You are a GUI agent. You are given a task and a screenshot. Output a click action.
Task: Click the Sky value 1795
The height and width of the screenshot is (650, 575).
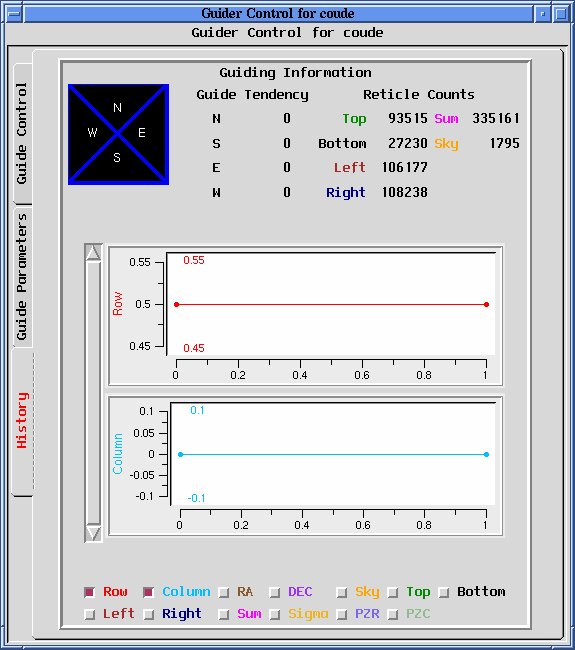(505, 143)
